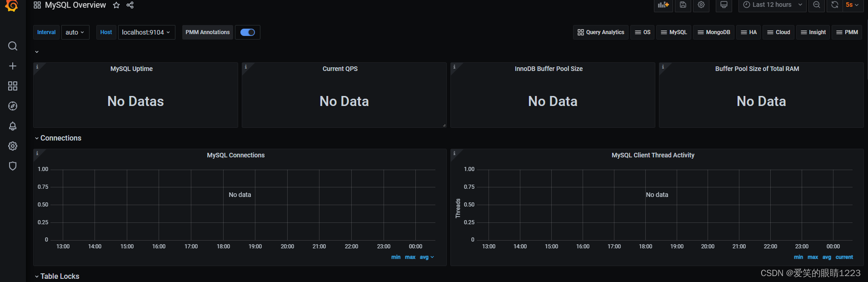868x282 pixels.
Task: Open the Dashboards grid icon in sidebar
Action: pyautogui.click(x=13, y=86)
